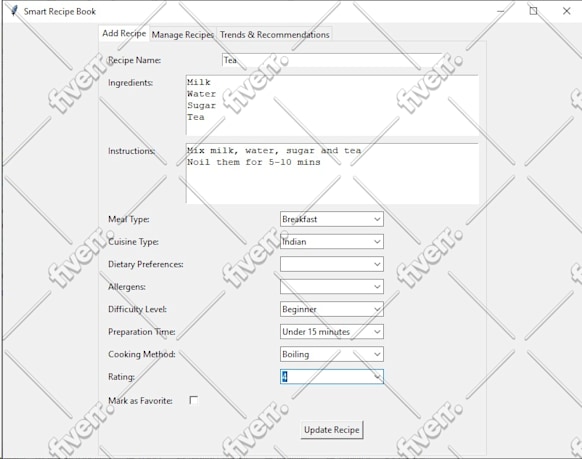Click the 'Noil them for 5-10 mins' line
This screenshot has height=459, width=582.
(x=254, y=162)
